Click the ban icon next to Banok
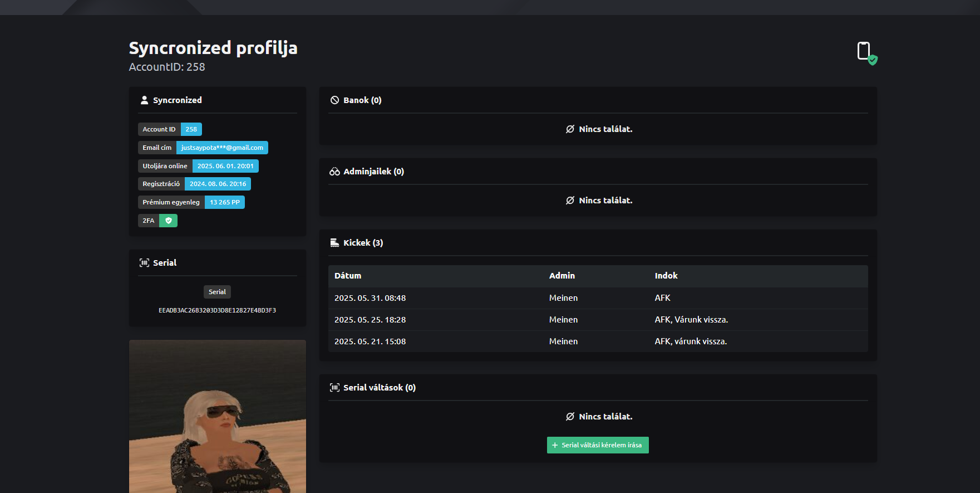Viewport: 980px width, 493px height. point(334,100)
